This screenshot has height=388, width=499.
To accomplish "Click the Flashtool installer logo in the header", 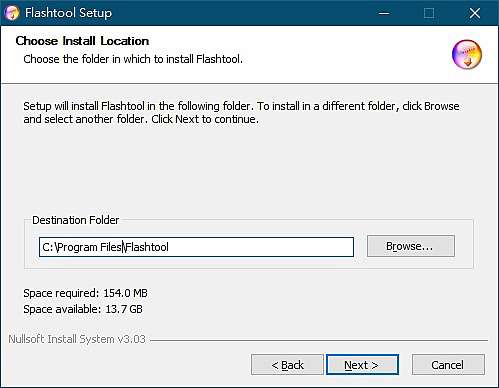I will click(x=467, y=54).
